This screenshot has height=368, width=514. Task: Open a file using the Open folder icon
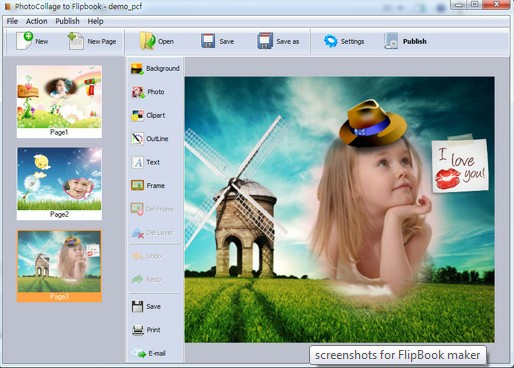(x=148, y=41)
